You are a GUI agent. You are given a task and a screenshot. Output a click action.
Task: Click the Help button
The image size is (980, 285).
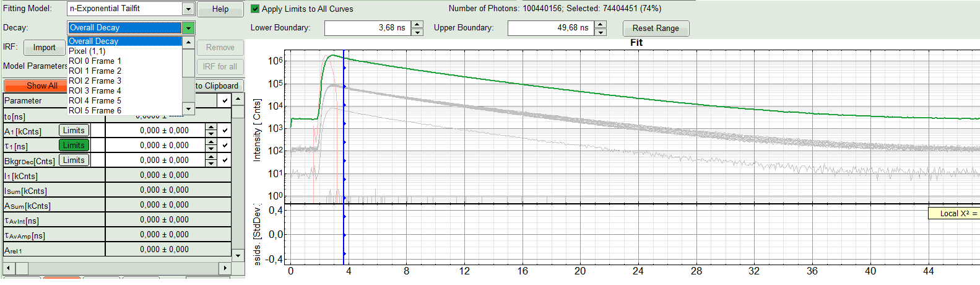pos(220,9)
